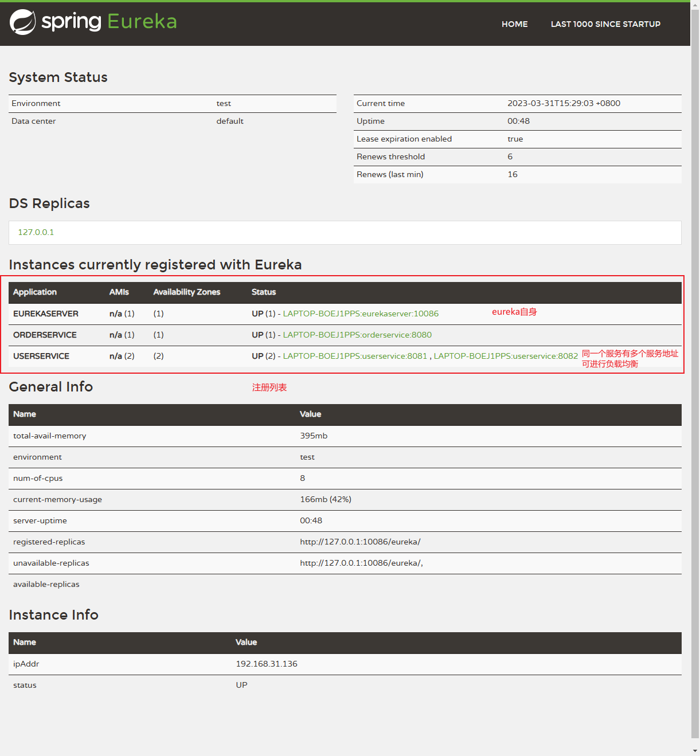Select the EUREKASERVER application cell
This screenshot has height=756, width=700.
46,314
